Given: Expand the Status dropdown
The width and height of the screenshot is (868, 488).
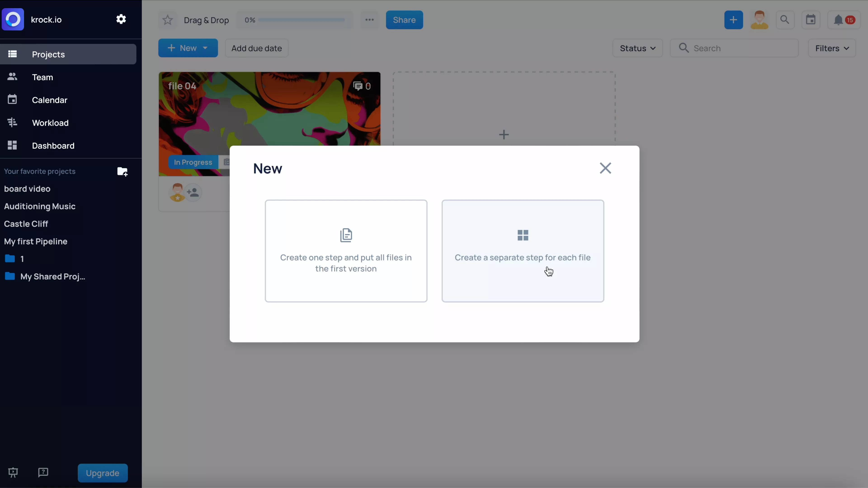Looking at the screenshot, I should tap(637, 48).
